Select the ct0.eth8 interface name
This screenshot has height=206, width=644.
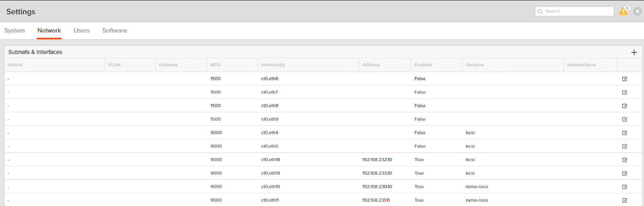pos(270,106)
